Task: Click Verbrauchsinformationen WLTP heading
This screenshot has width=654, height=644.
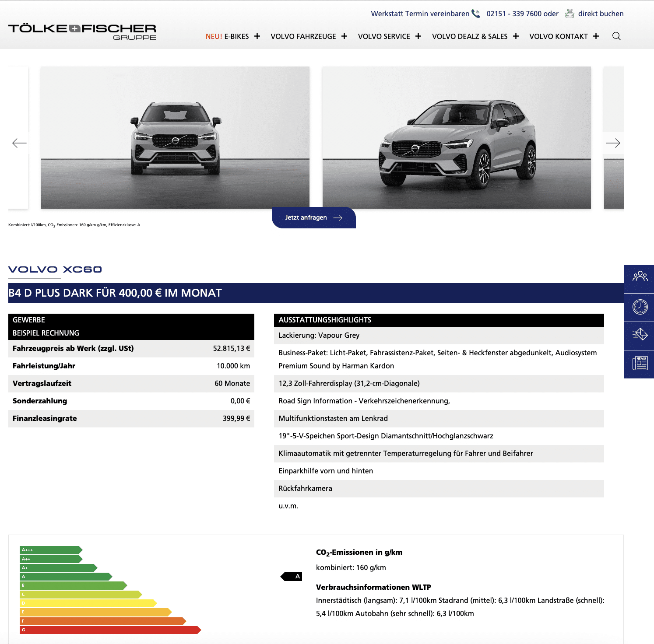Action: 373,587
